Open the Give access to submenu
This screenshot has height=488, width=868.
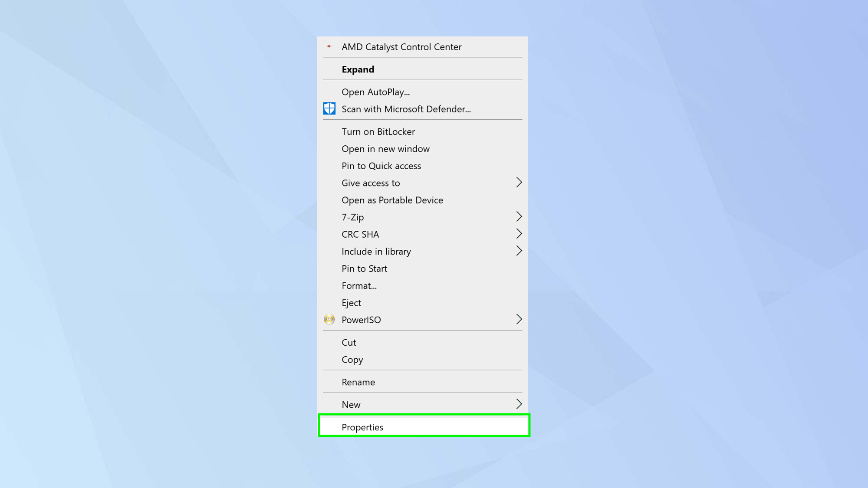click(x=519, y=183)
